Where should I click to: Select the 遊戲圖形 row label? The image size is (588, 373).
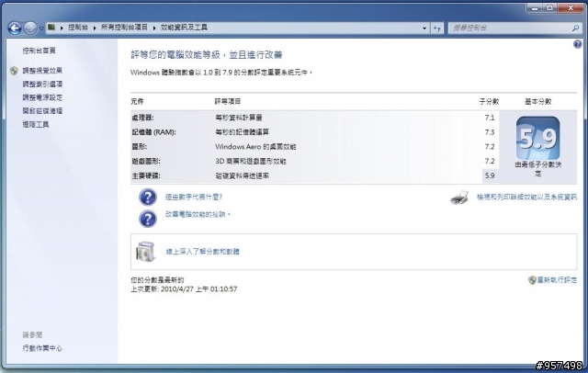146,161
